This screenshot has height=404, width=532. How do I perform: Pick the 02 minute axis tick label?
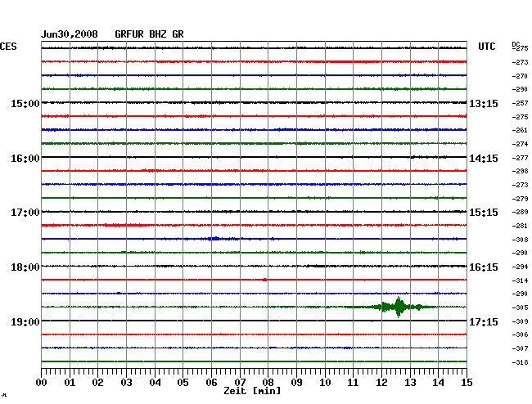point(97,383)
